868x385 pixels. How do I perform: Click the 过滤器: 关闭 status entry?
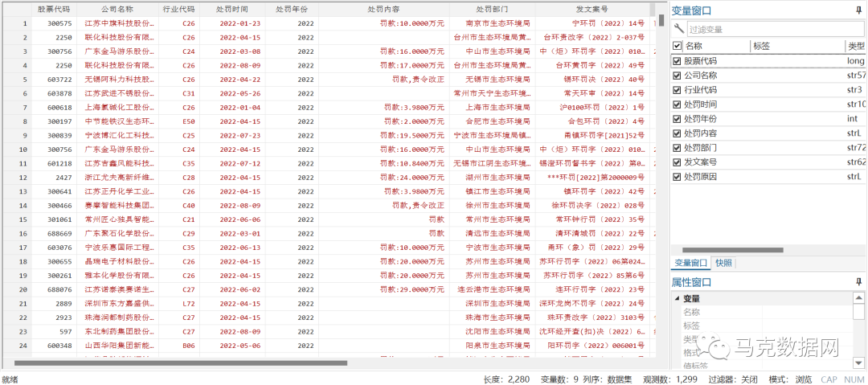click(x=734, y=379)
